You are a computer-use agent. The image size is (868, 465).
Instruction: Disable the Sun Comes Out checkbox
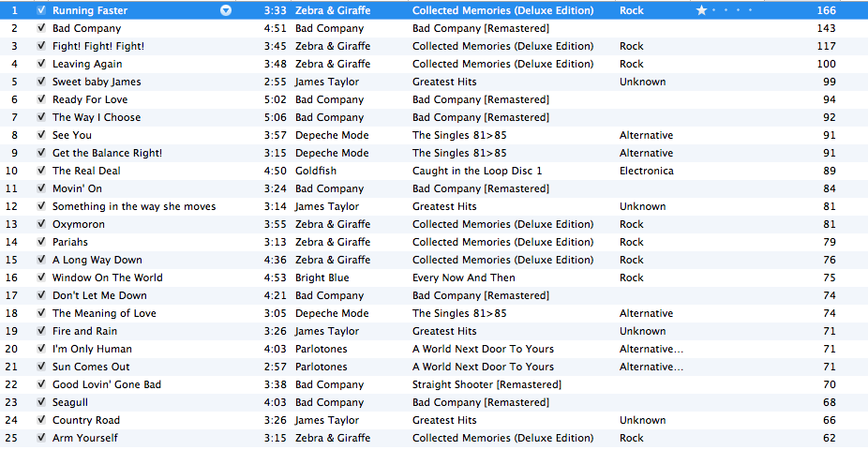pyautogui.click(x=41, y=367)
